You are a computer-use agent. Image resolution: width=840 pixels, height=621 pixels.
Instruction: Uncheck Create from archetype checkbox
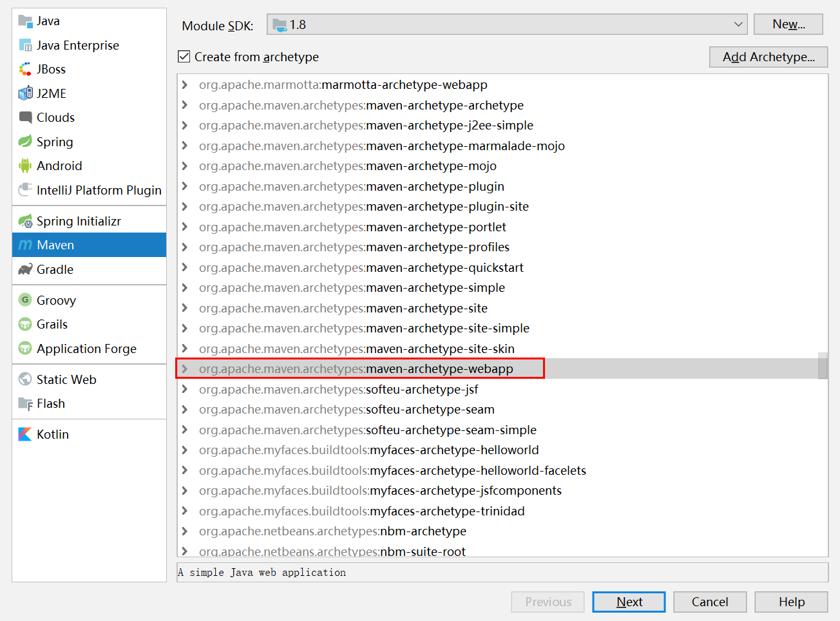click(184, 57)
